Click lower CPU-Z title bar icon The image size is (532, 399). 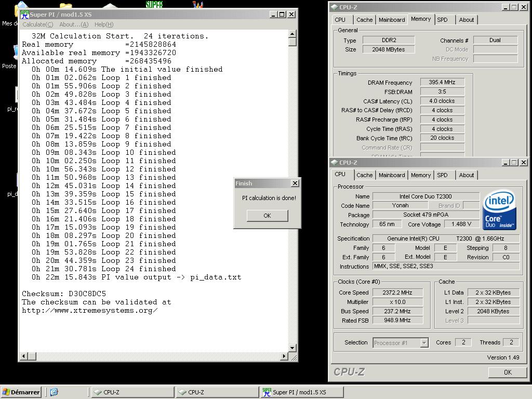(x=335, y=163)
